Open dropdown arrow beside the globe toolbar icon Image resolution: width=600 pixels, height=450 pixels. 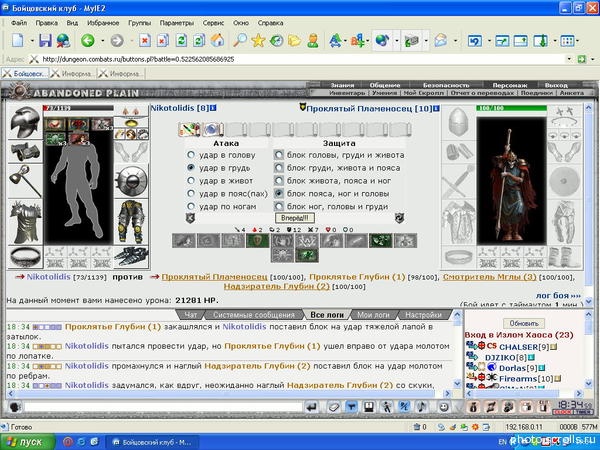click(396, 41)
